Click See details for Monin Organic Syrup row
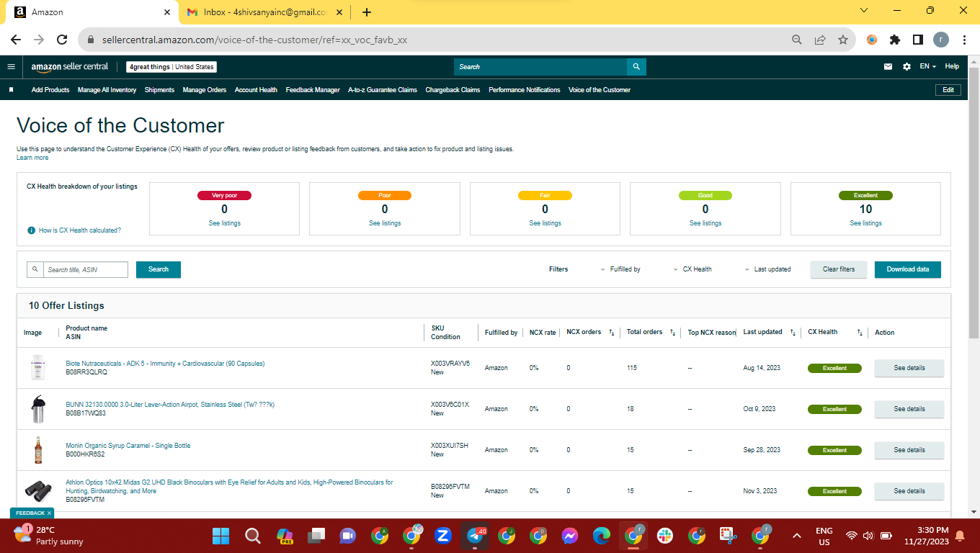 point(909,450)
